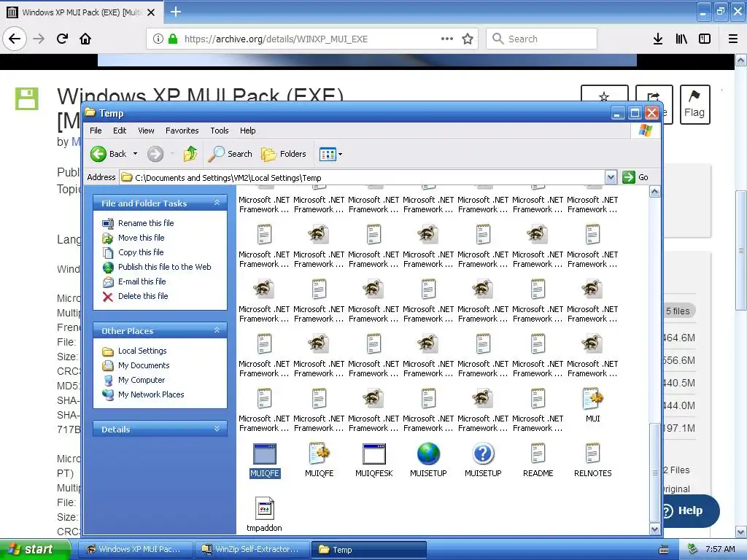Open the MUIQFESK file icon
The height and width of the screenshot is (560, 747).
point(374,454)
